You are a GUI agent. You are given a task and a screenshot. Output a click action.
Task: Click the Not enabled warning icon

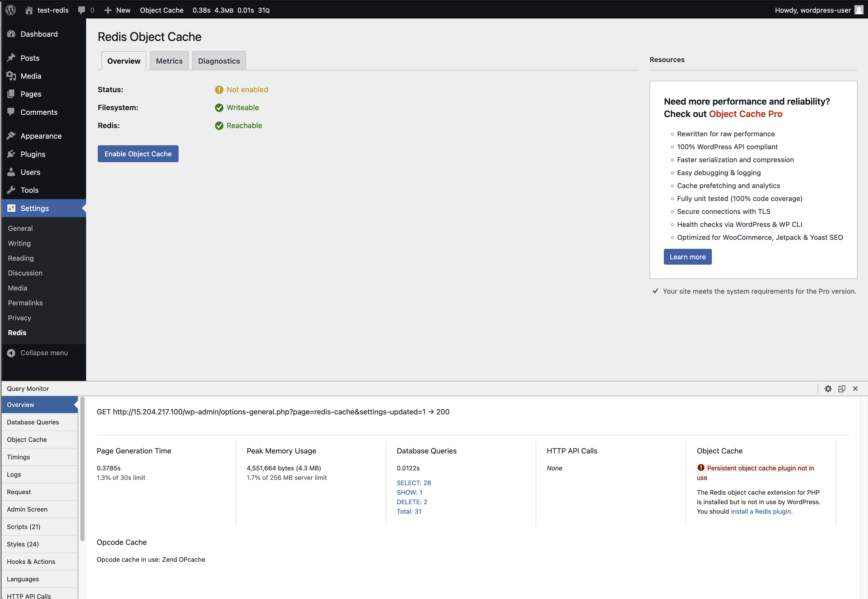click(x=219, y=90)
